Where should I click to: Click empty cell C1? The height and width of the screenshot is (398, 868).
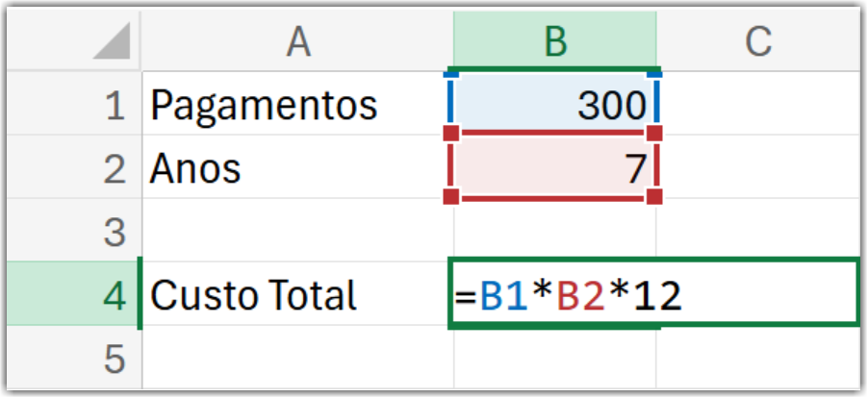(x=757, y=104)
